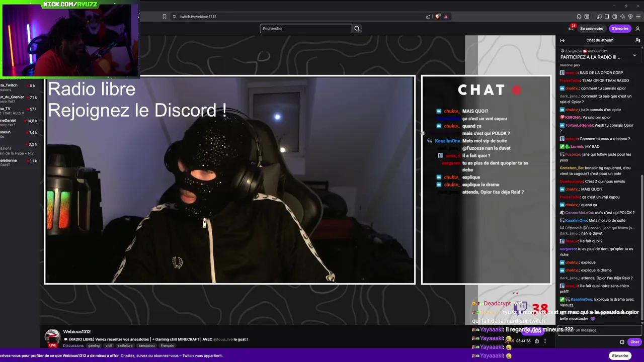Open the sidebar channel with 577 viewers
The width and height of the screenshot is (644, 362).
tap(19, 111)
